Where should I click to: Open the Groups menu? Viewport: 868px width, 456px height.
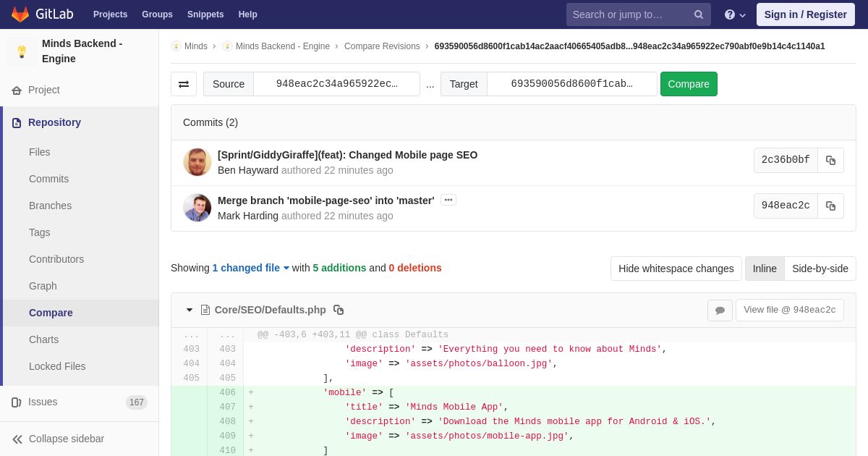[x=157, y=14]
